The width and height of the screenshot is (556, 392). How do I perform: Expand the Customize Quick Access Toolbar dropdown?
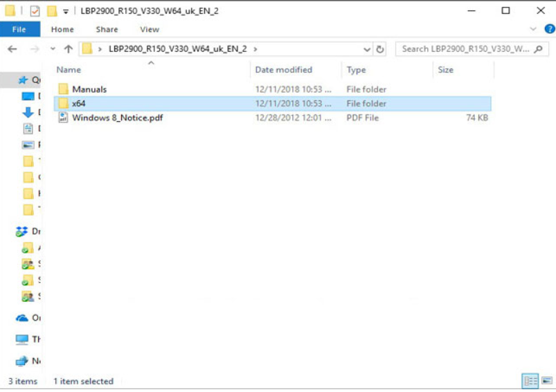point(65,11)
